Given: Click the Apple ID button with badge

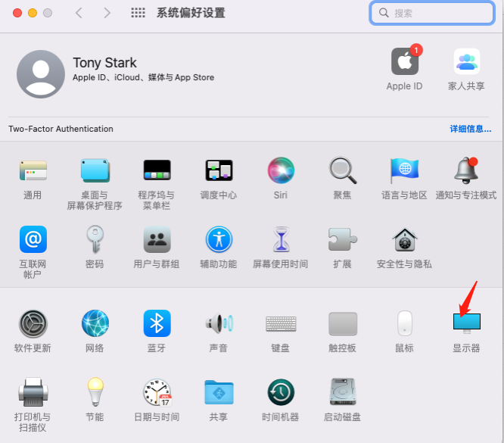Looking at the screenshot, I should 405,62.
